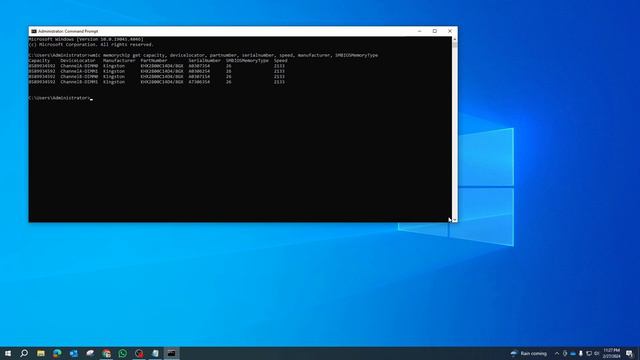Click the ChannelA-DIMM0 device locator entry
Viewport: 640px width, 360px height.
(79, 66)
